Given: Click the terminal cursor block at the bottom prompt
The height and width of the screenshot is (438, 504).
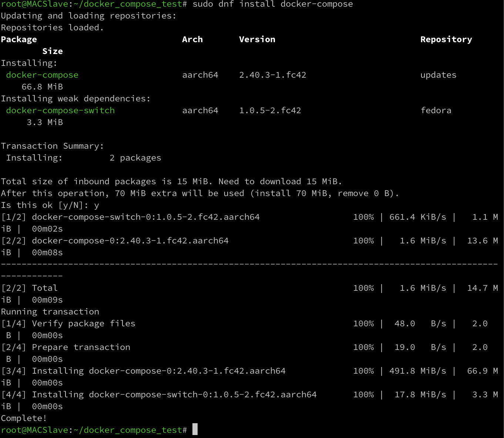Looking at the screenshot, I should tap(195, 429).
